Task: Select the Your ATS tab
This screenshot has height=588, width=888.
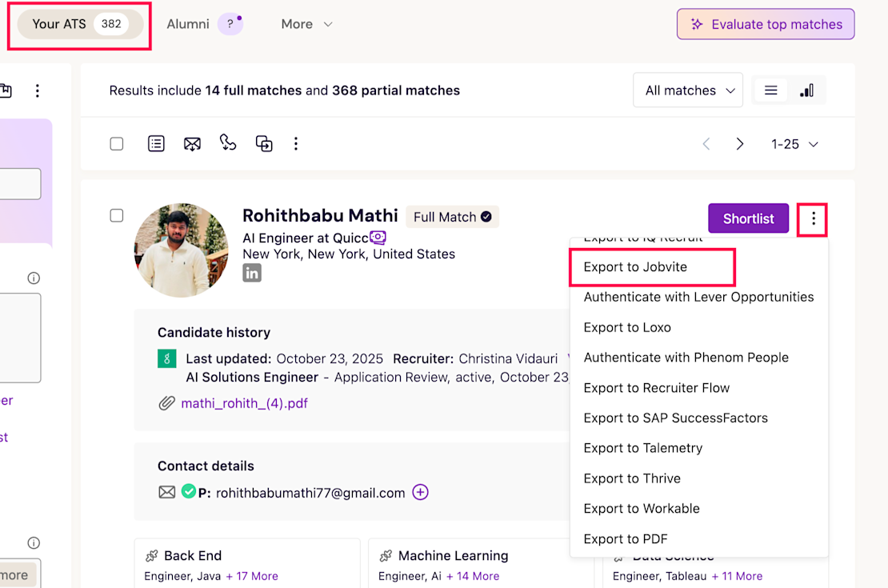Action: click(80, 24)
